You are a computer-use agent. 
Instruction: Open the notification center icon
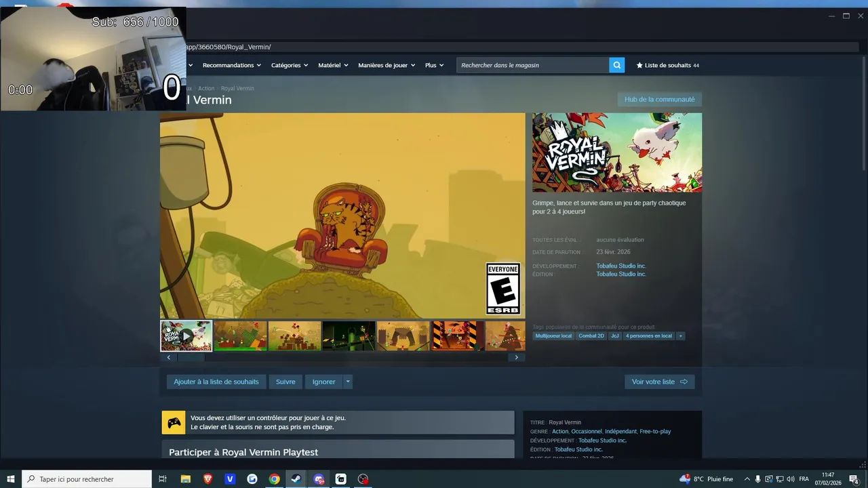point(854,479)
